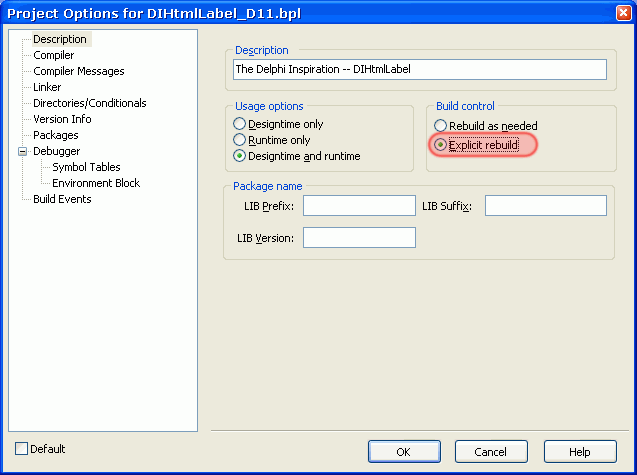Image resolution: width=637 pixels, height=475 pixels.
Task: Select Explicit rebuild radio button
Action: [x=440, y=145]
